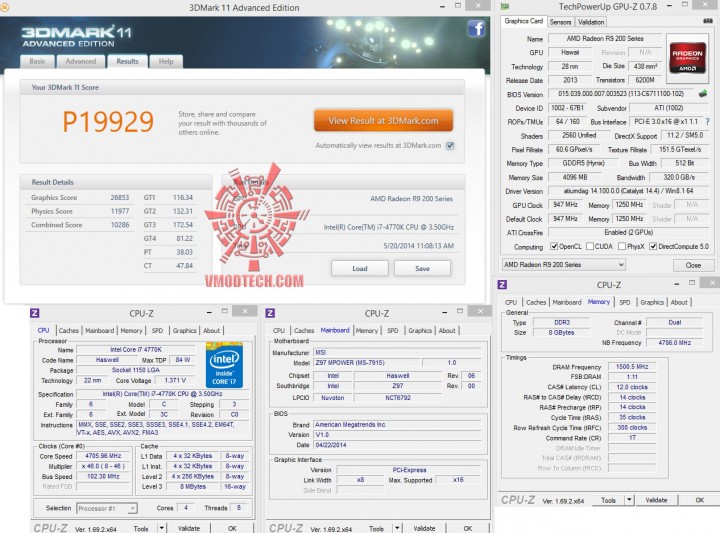Open the Validation tab in GPU-Z
The image size is (720, 533).
coord(591,22)
